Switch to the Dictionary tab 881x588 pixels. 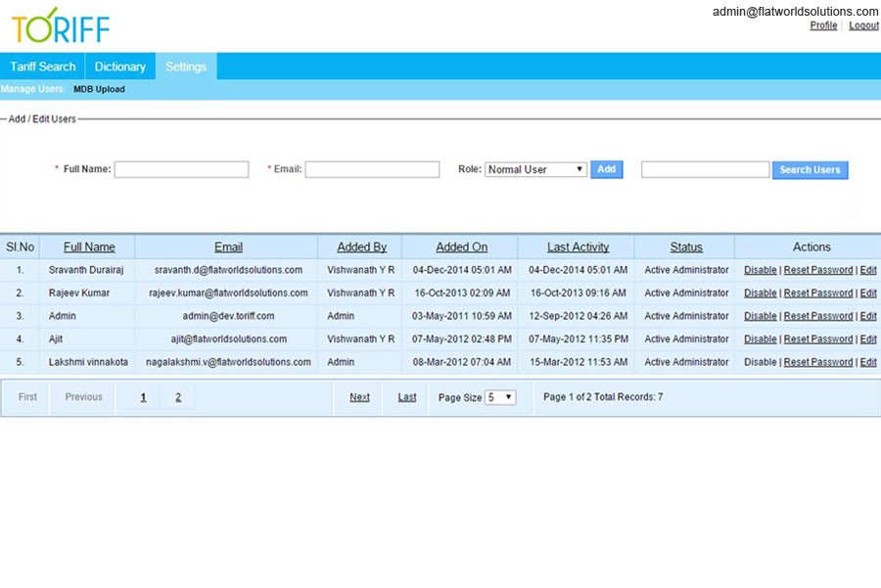pos(119,67)
